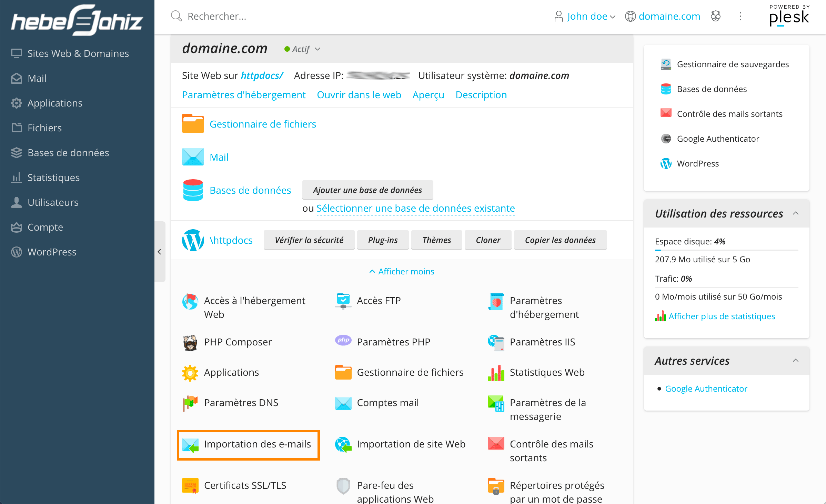Image resolution: width=826 pixels, height=504 pixels.
Task: Click the Contrôle des mails sortants shortcut icon
Action: (666, 113)
